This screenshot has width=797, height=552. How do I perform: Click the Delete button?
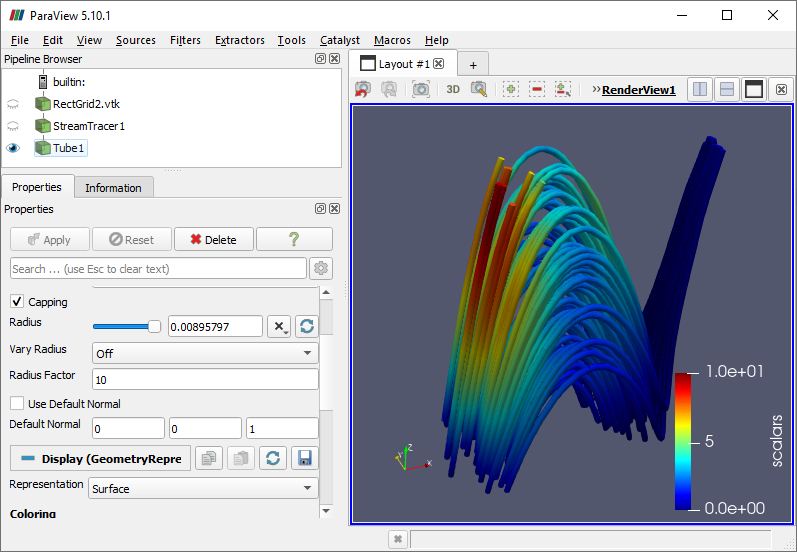coord(213,240)
